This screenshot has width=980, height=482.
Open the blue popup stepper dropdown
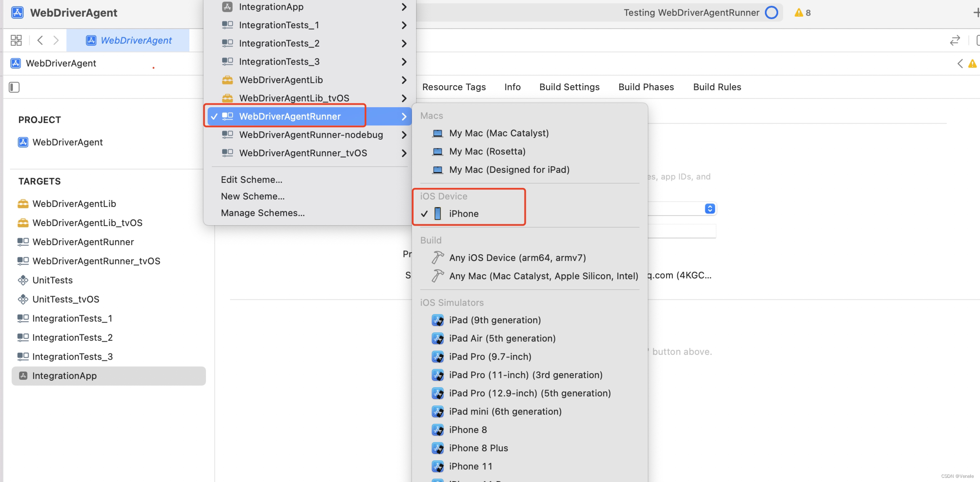(x=710, y=209)
